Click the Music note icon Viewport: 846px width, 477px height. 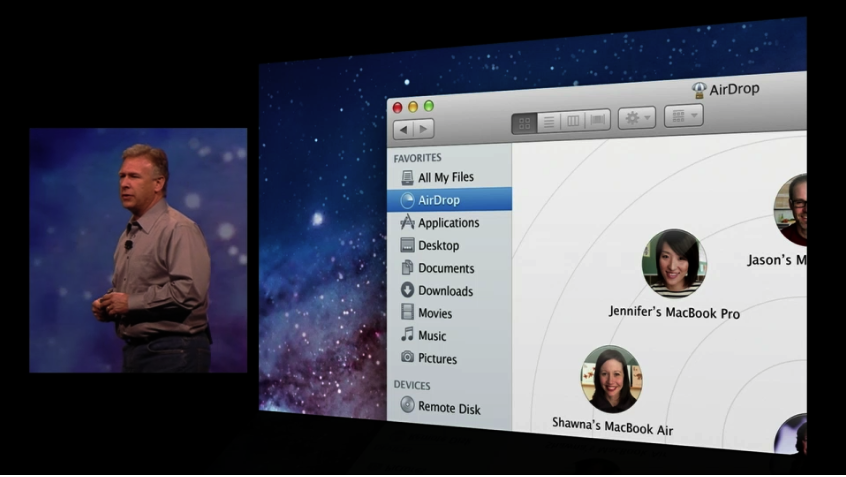click(x=407, y=335)
